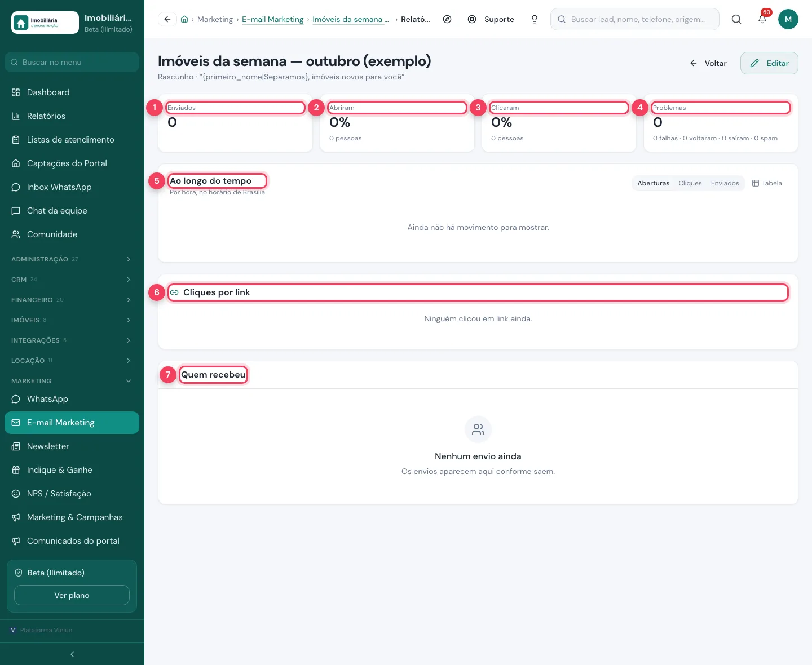
Task: Click the Voltar button
Action: point(708,63)
